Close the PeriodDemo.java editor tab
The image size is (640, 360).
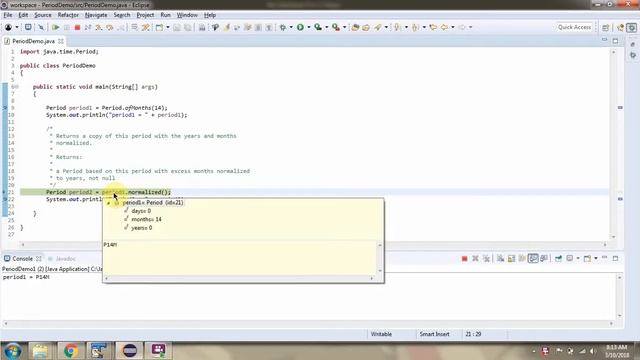pos(61,41)
